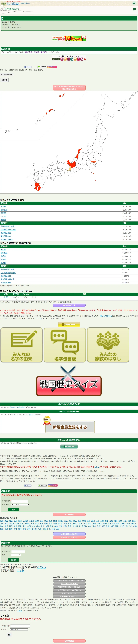The width and height of the screenshot is (138, 644).
Task: Focus the 家紋検索 キーワード input field
Action: pos(18,551)
